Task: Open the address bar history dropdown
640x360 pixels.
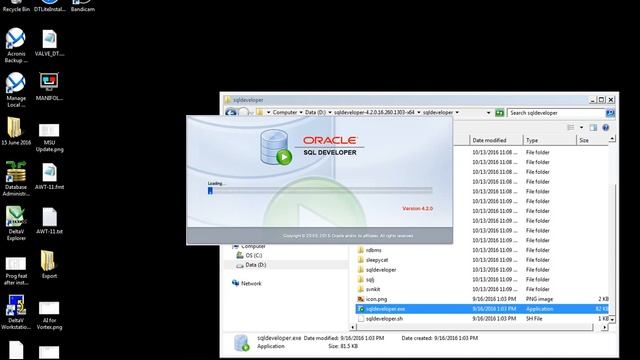Action: coord(488,113)
